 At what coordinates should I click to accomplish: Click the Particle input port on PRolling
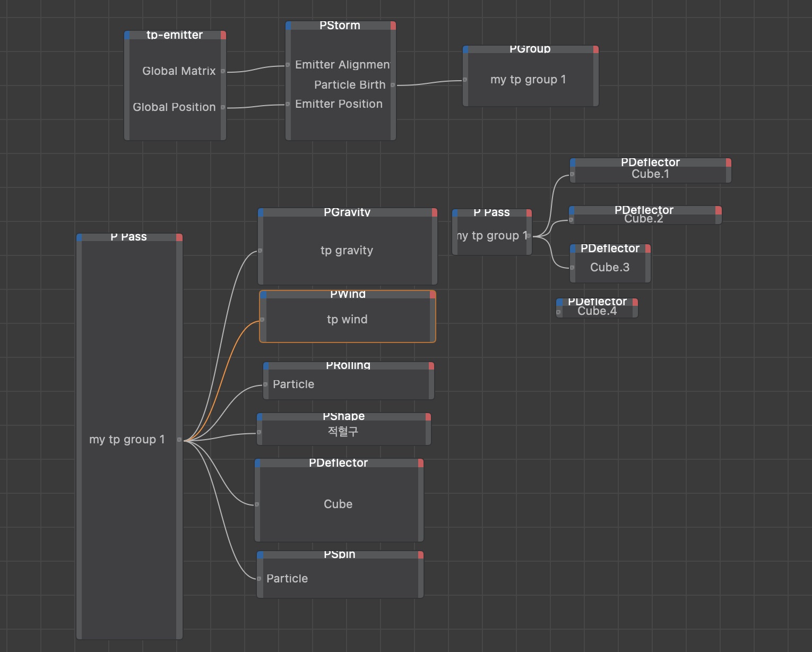[266, 384]
